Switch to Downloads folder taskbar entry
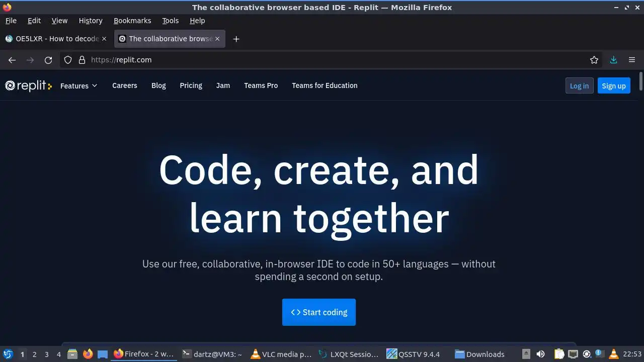644x362 pixels. coord(485,354)
